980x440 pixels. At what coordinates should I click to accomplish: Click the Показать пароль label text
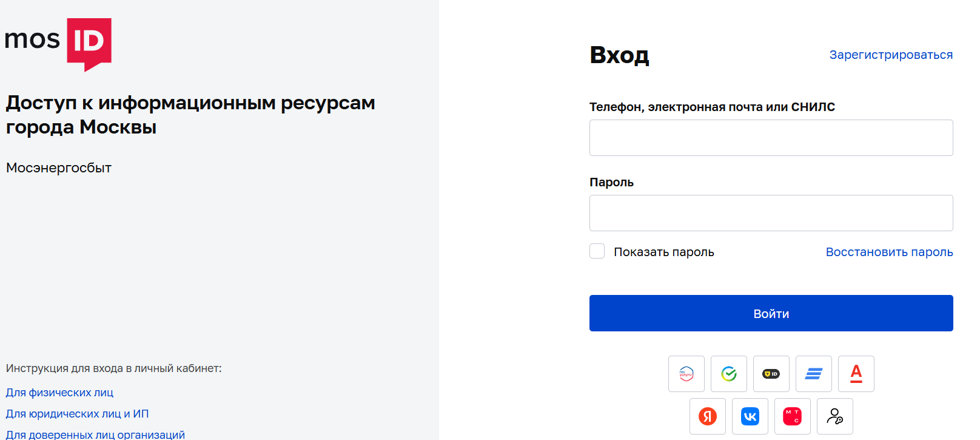coord(663,252)
